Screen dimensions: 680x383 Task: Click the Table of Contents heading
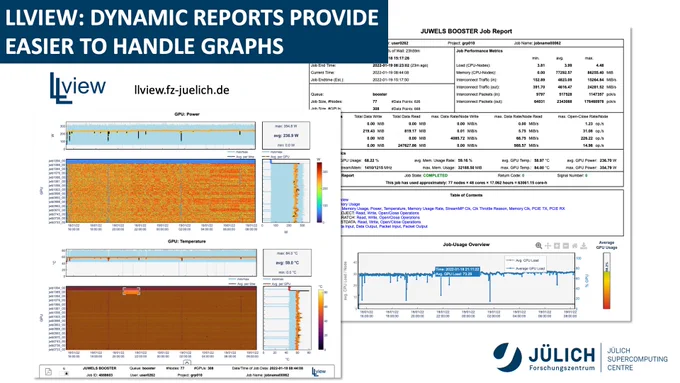point(466,195)
